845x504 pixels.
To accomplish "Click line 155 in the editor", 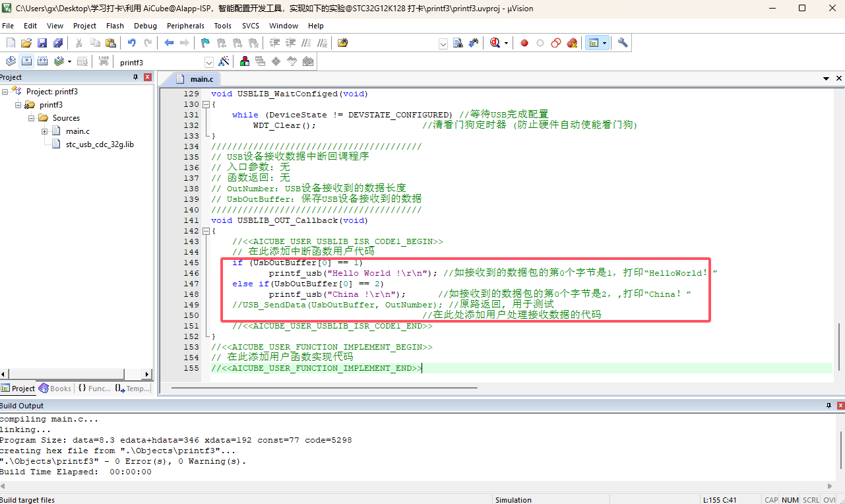I will pyautogui.click(x=522, y=368).
